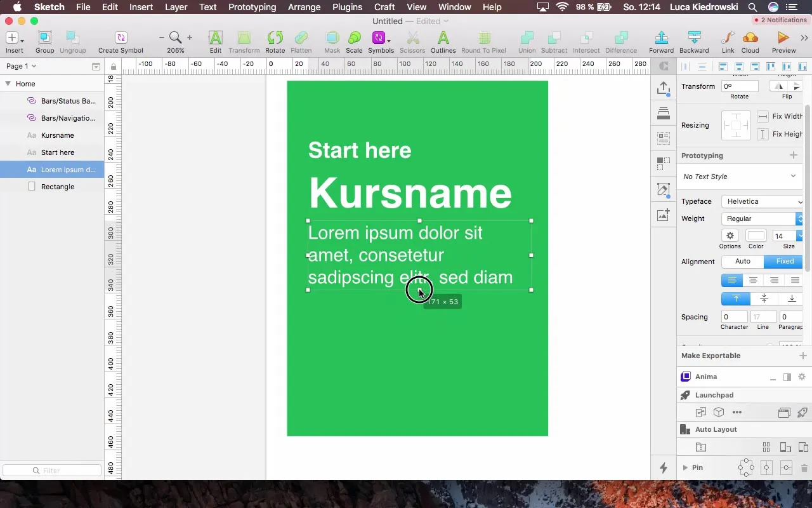Expand the Pin section triangle
The height and width of the screenshot is (508, 812).
pyautogui.click(x=685, y=468)
